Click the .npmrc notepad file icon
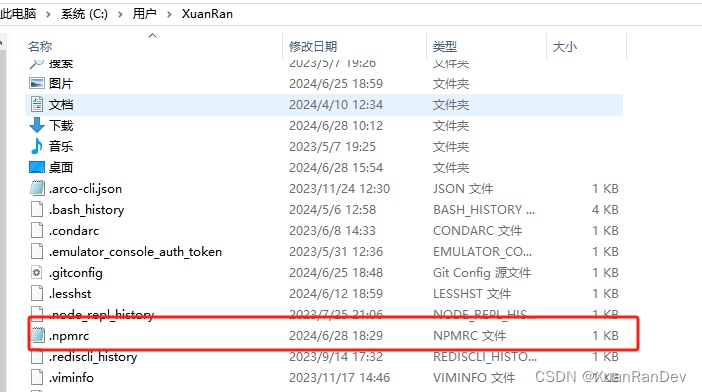Image resolution: width=702 pixels, height=392 pixels. [x=37, y=336]
